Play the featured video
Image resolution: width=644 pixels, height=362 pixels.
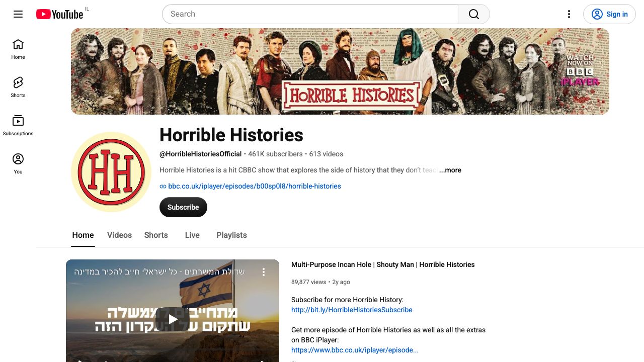[173, 319]
